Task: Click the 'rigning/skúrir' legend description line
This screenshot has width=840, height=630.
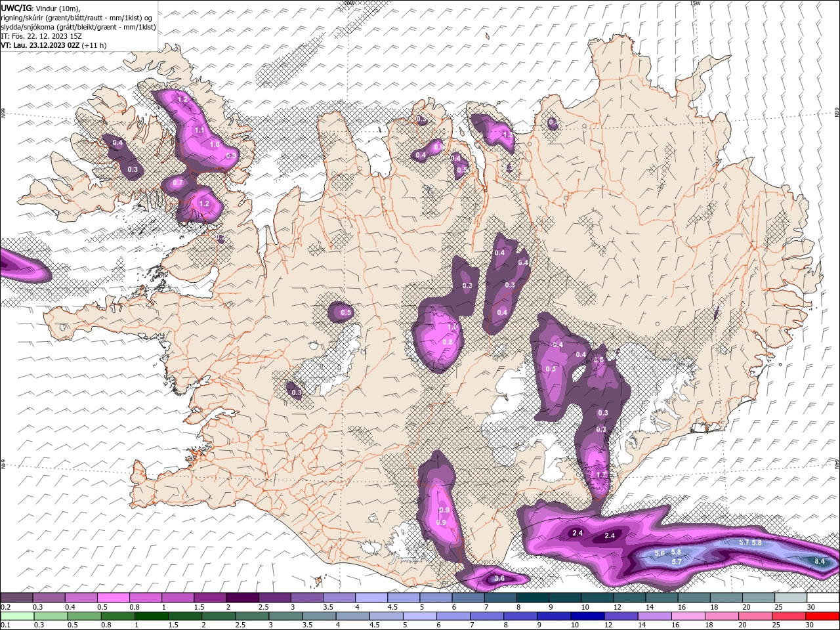Action: click(77, 18)
